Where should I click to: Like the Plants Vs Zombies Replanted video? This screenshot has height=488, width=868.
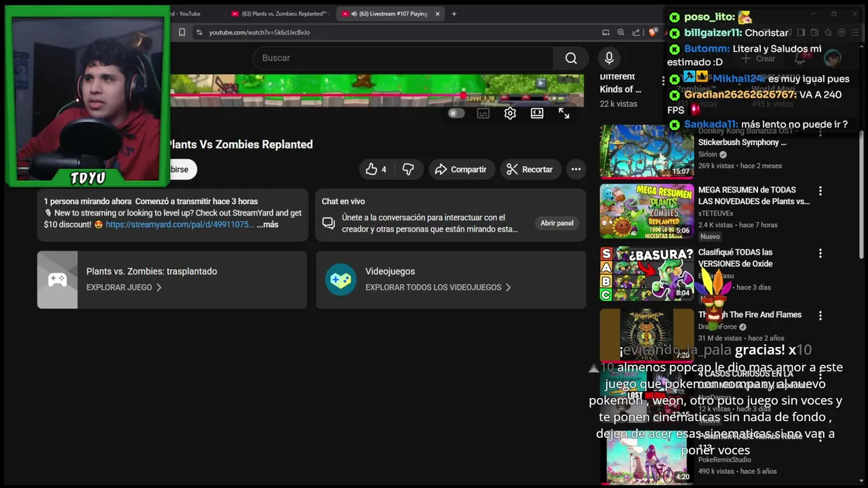[x=376, y=169]
